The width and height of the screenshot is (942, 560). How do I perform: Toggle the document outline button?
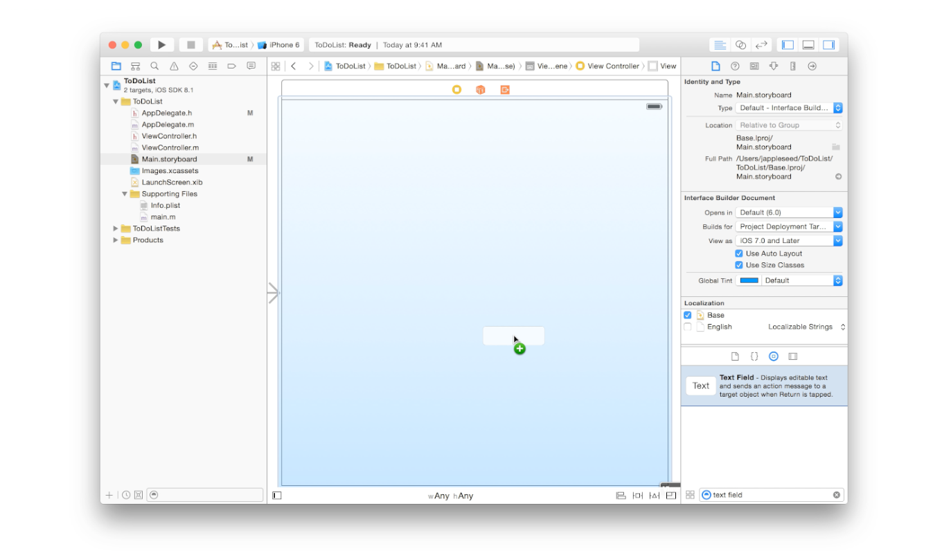click(x=277, y=496)
